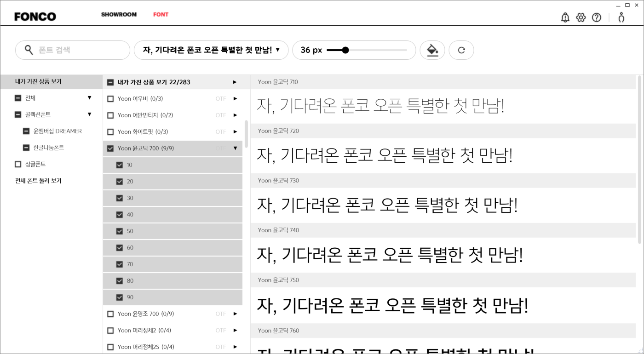Open the help question mark icon
644x354 pixels.
tap(597, 17)
